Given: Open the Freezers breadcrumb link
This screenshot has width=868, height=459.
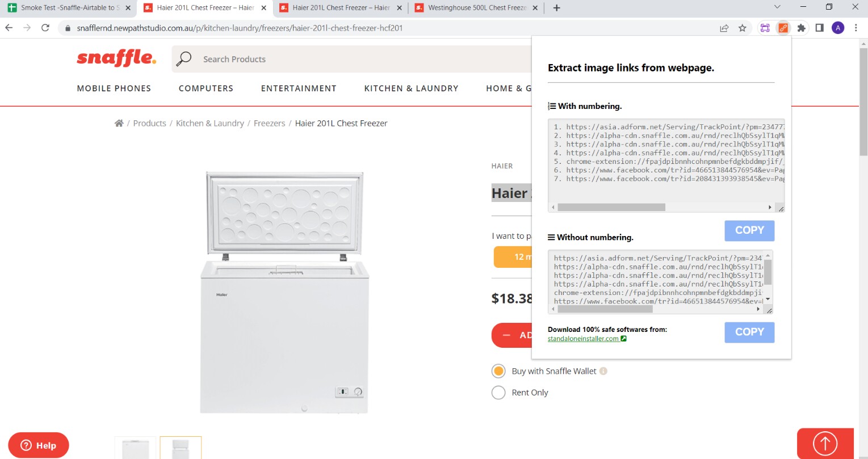Looking at the screenshot, I should click(270, 123).
